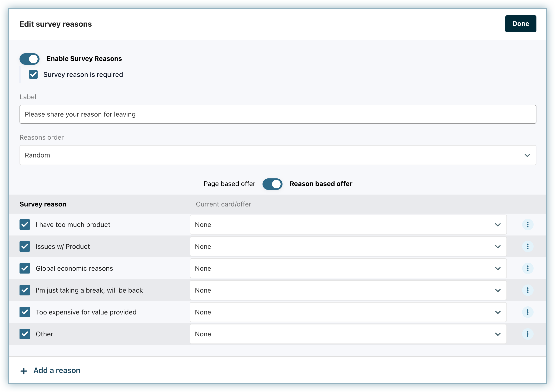Click the Done button

(520, 24)
